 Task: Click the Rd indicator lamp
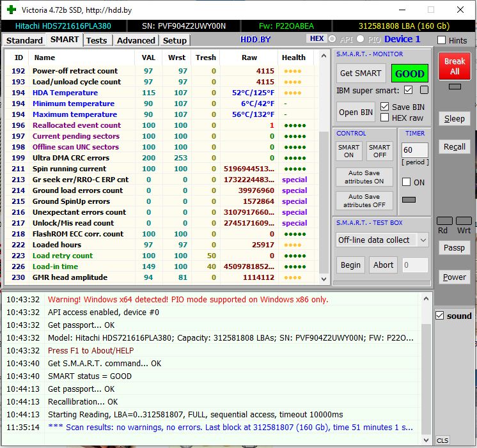444,221
